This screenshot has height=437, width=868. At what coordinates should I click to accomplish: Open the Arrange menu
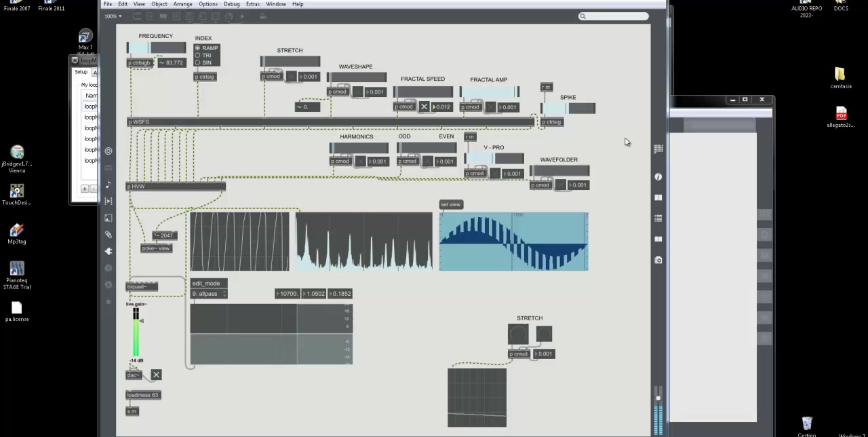click(x=182, y=4)
